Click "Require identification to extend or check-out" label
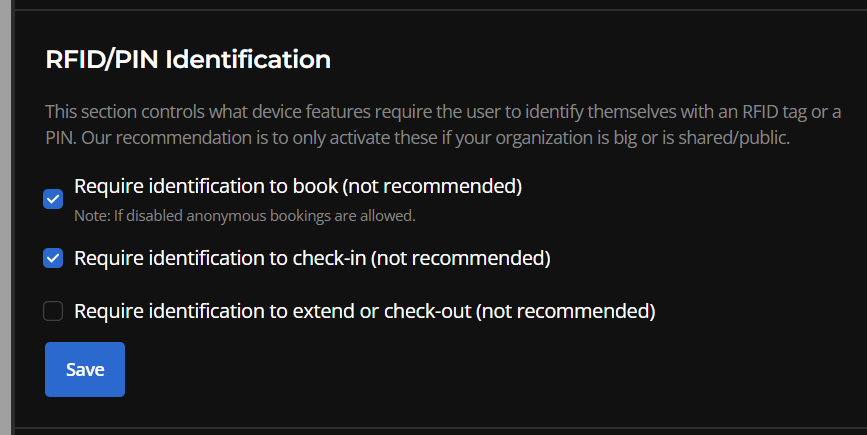The image size is (867, 435). 272,312
